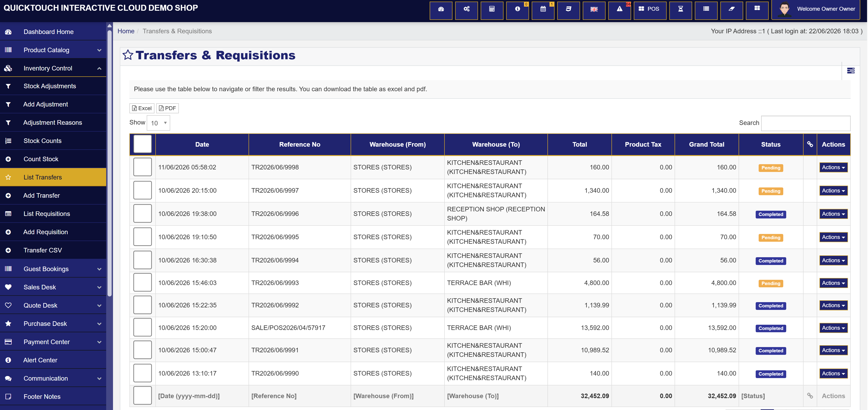Screen dimensions: 868x410
Task: Check the row TR2026/06/9998 checkbox
Action: pos(143,167)
